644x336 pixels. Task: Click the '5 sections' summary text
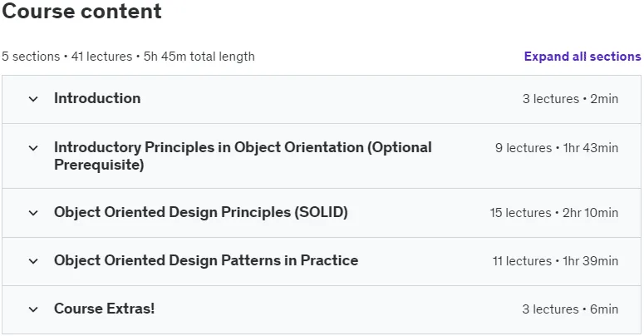click(31, 57)
